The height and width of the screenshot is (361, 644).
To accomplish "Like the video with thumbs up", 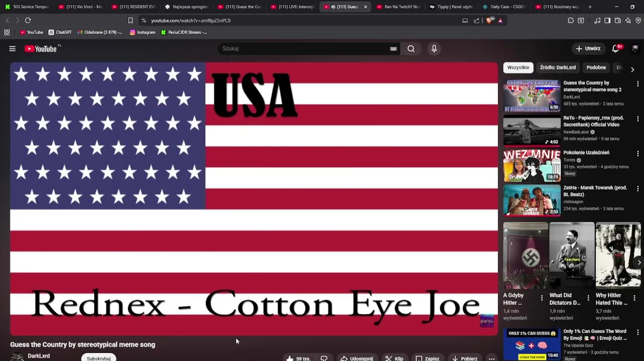I will point(298,358).
